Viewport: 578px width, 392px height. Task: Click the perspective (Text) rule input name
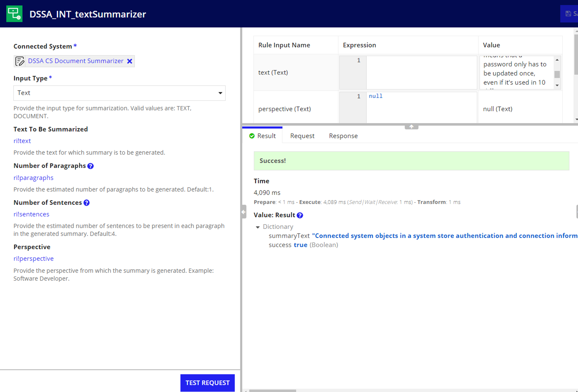point(284,109)
